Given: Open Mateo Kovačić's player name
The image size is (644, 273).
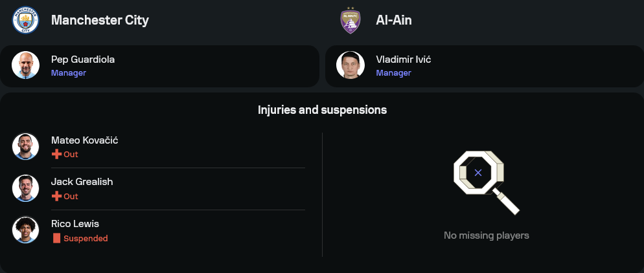Looking at the screenshot, I should (x=85, y=140).
